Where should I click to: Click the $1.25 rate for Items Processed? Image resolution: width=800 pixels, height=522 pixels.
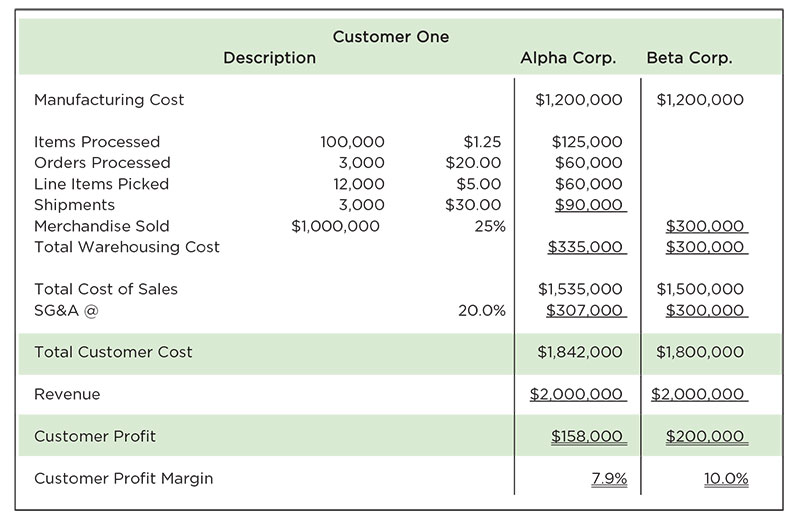482,142
